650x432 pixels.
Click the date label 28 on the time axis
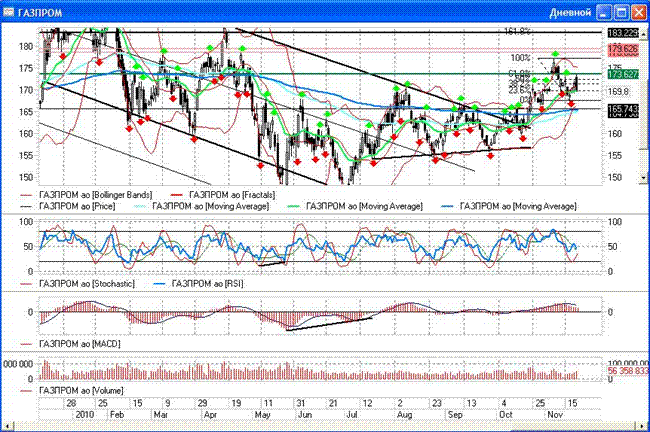(71, 403)
